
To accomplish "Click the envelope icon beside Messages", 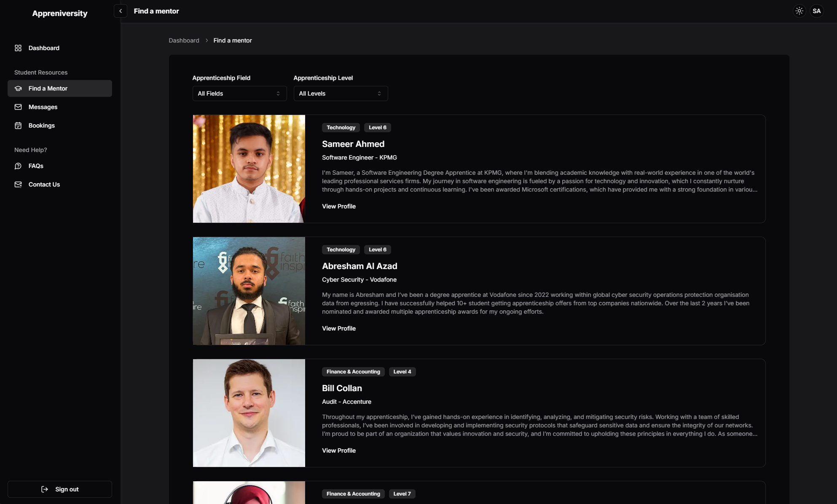I will (18, 107).
